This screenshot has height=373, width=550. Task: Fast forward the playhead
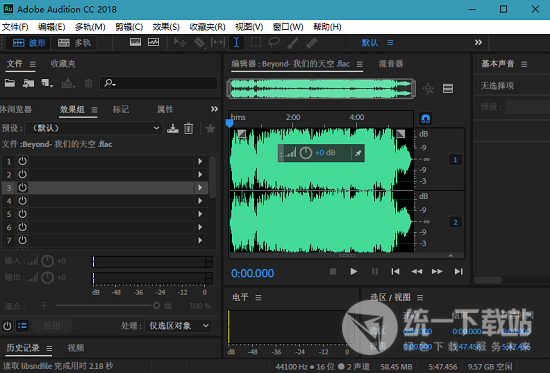coord(437,272)
